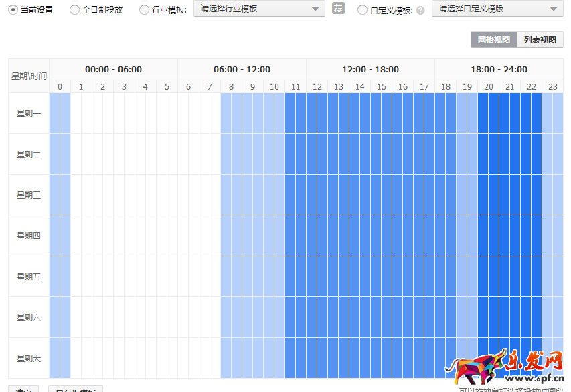The height and width of the screenshot is (392, 571).
Task: Click the 00:00 - 06:00 section header
Action: point(113,69)
